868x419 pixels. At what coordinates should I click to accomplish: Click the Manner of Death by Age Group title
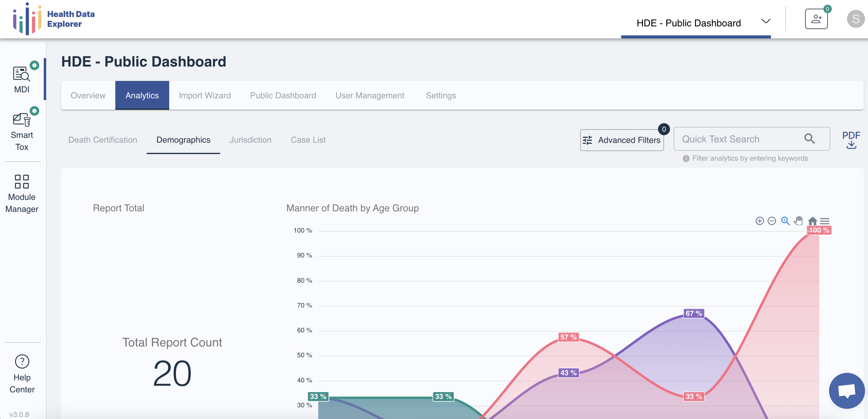353,208
